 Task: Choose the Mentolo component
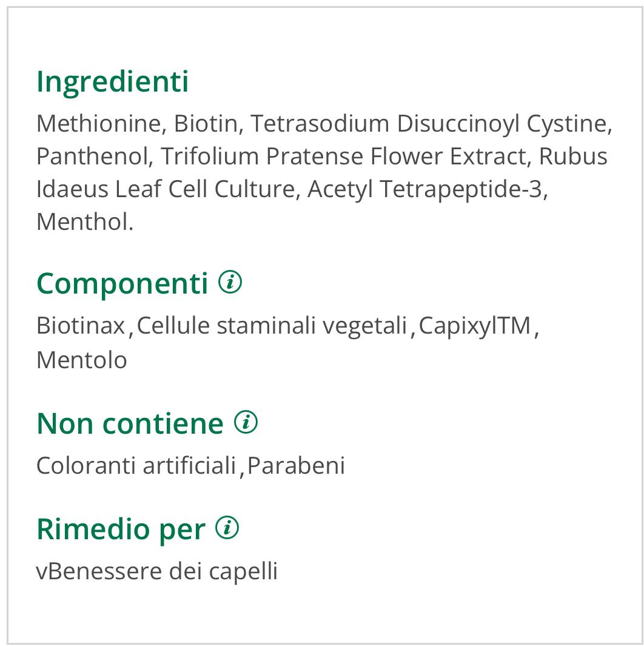click(x=82, y=360)
